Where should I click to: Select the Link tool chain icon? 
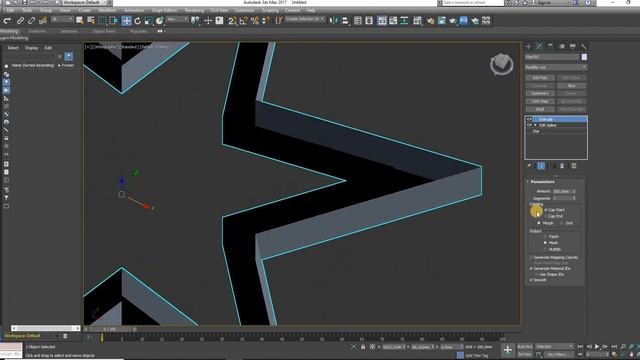[20, 20]
